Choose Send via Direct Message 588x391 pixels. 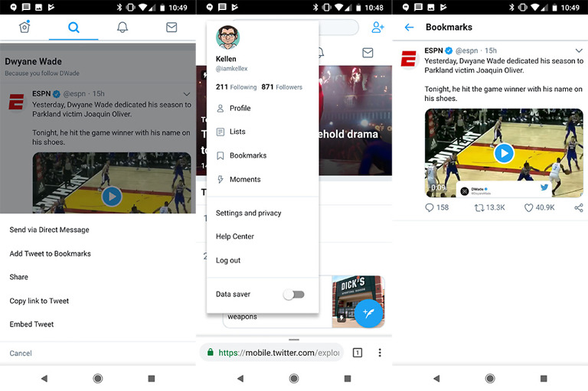click(49, 230)
